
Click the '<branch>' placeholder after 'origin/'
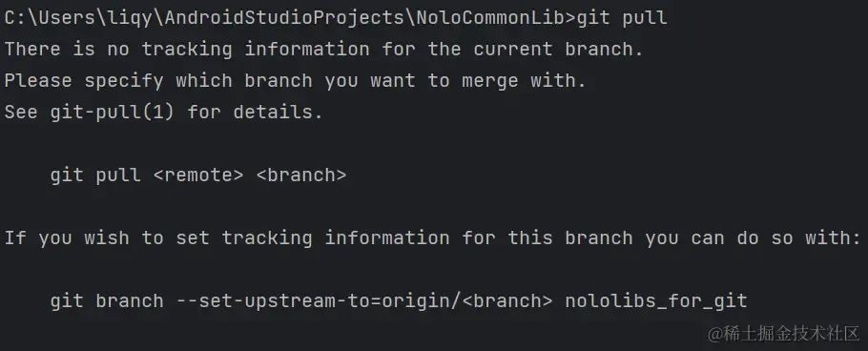pos(506,301)
